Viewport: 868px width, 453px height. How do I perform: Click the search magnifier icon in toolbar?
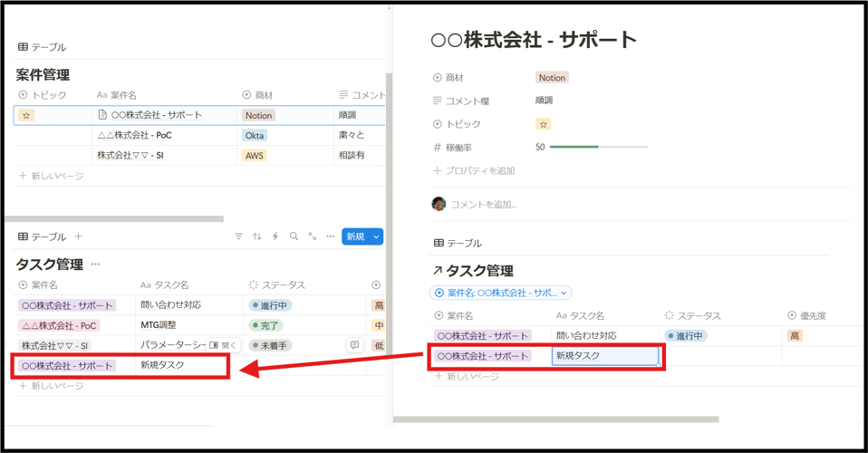tap(294, 236)
